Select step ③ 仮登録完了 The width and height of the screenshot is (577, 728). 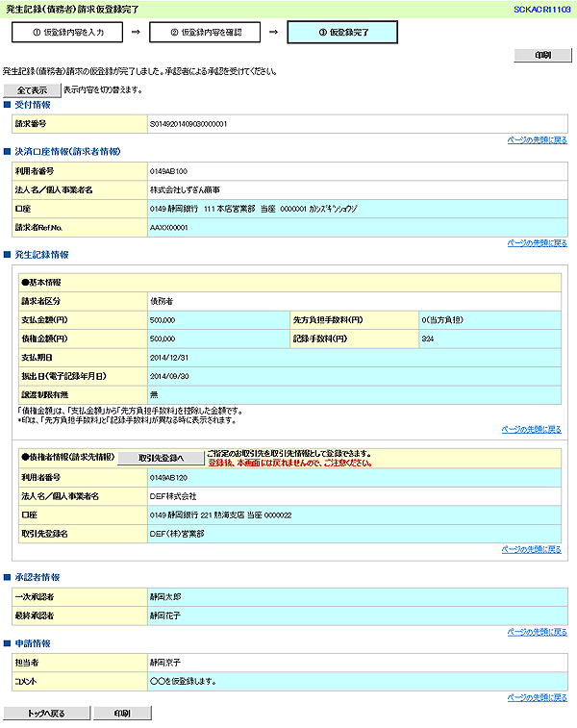(342, 33)
